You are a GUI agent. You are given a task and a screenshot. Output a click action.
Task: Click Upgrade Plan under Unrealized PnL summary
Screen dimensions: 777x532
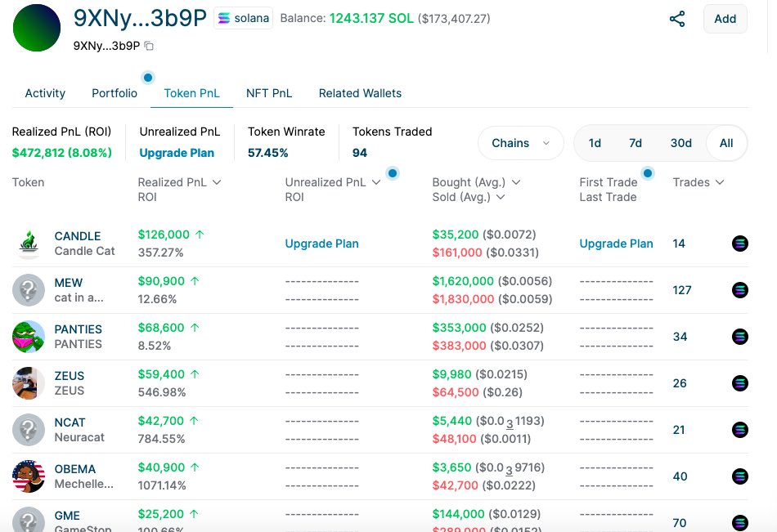click(x=177, y=153)
